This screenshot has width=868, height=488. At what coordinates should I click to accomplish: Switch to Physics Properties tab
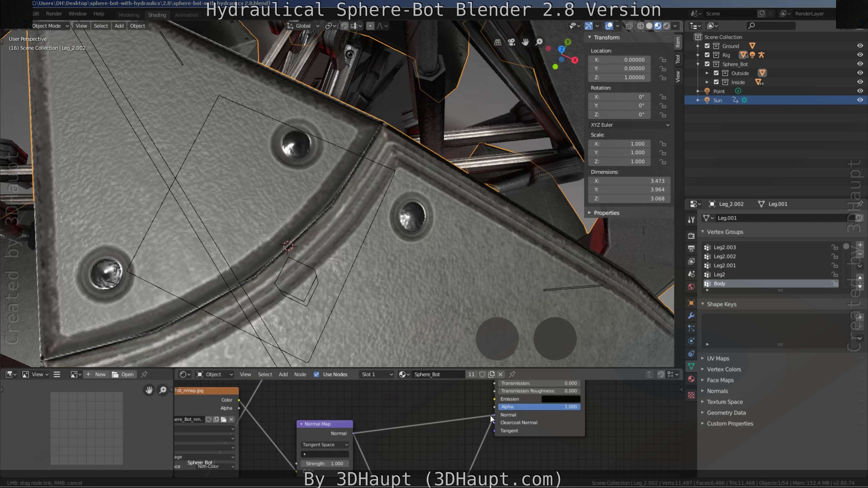point(691,341)
